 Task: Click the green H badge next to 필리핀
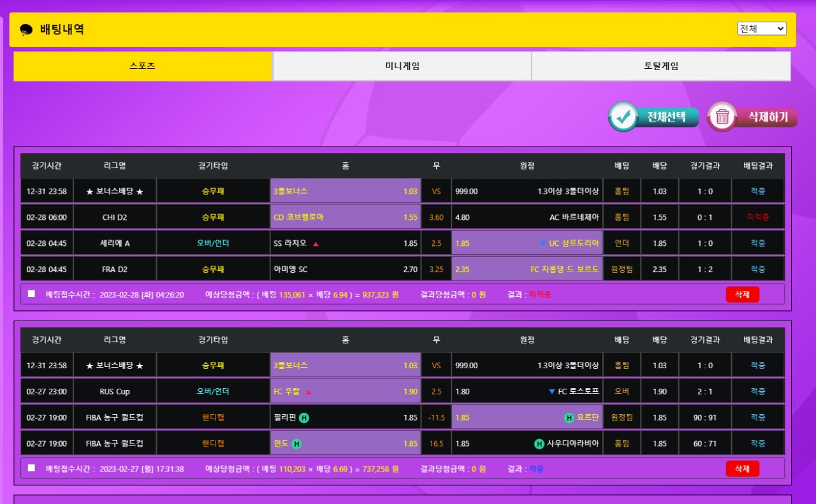pos(304,418)
